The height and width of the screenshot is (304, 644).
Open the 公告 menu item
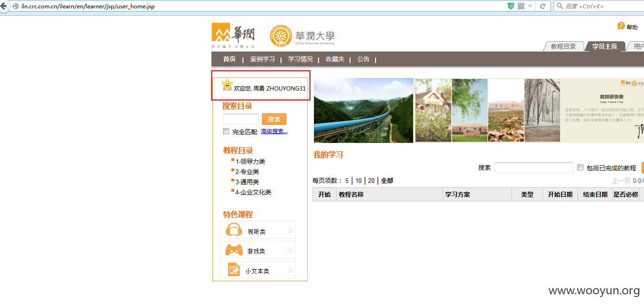click(x=363, y=59)
